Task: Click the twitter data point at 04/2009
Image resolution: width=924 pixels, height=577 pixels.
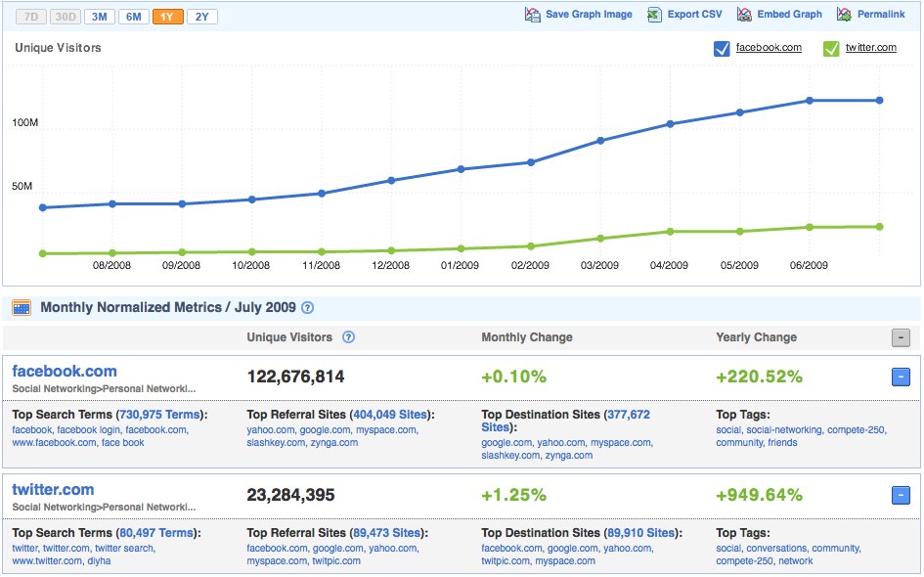Action: coord(670,232)
